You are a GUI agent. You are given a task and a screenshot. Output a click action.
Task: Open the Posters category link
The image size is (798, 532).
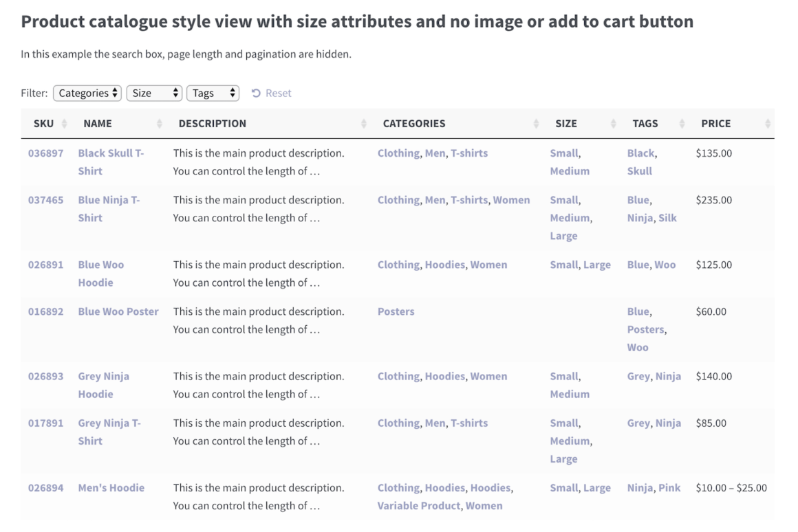click(x=396, y=311)
